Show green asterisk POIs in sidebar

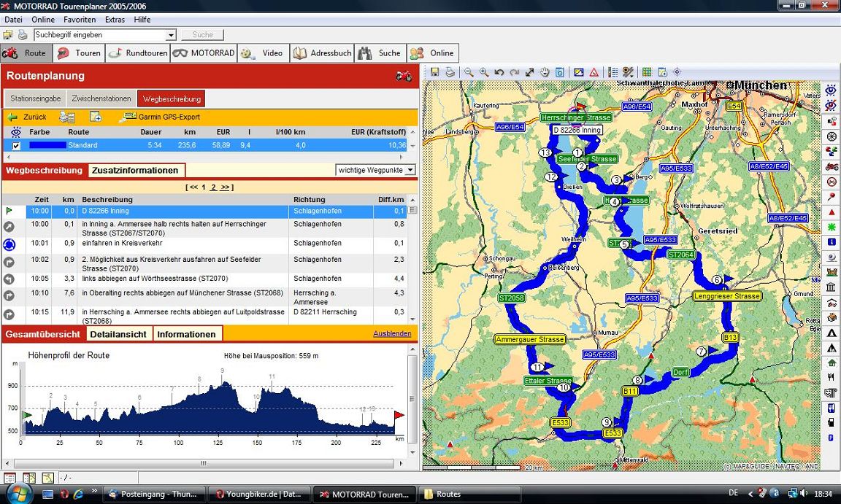click(832, 227)
